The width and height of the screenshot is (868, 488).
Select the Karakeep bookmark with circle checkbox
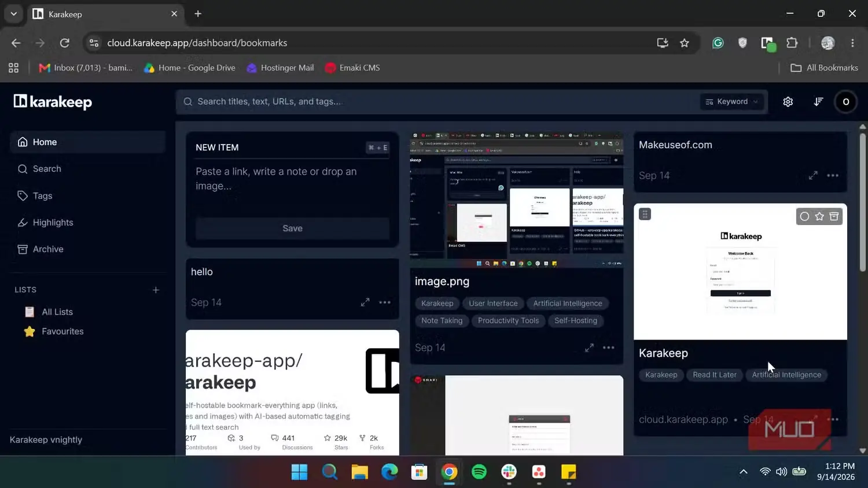click(804, 216)
